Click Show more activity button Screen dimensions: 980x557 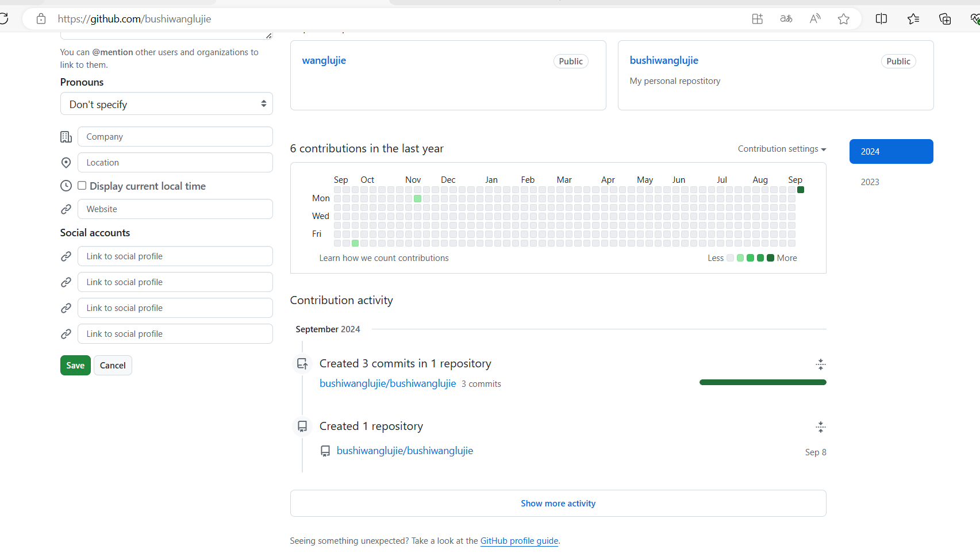click(x=558, y=504)
